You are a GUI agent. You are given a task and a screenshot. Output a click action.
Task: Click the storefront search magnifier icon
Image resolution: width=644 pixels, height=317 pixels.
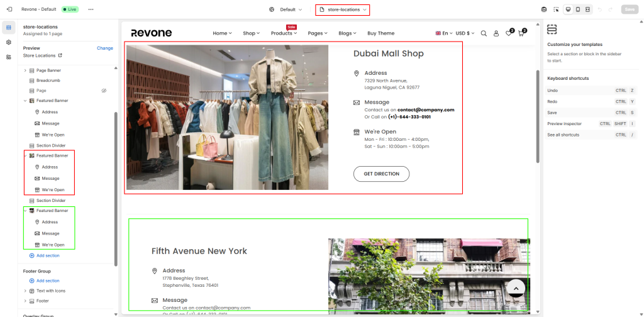coord(484,33)
